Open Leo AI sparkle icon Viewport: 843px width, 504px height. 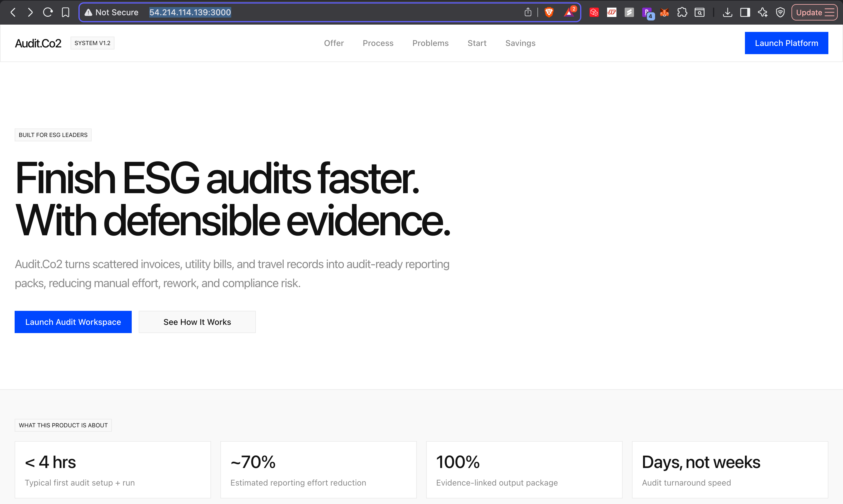pyautogui.click(x=763, y=13)
